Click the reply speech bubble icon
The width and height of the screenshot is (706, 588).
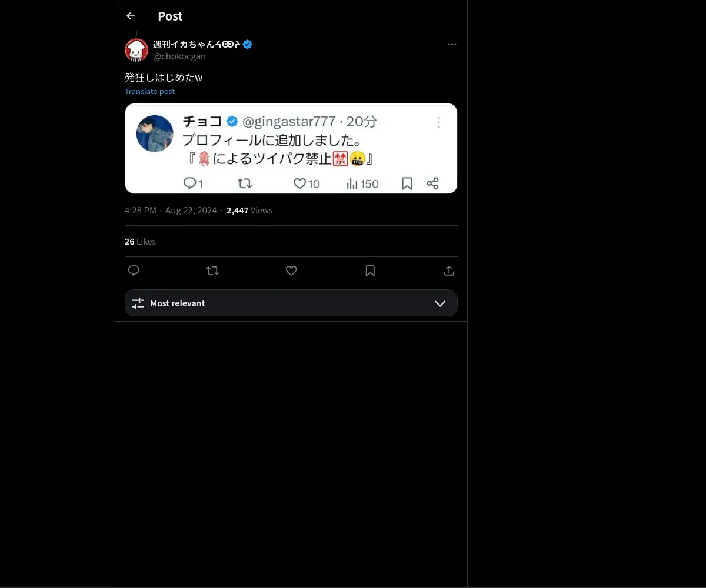(134, 270)
